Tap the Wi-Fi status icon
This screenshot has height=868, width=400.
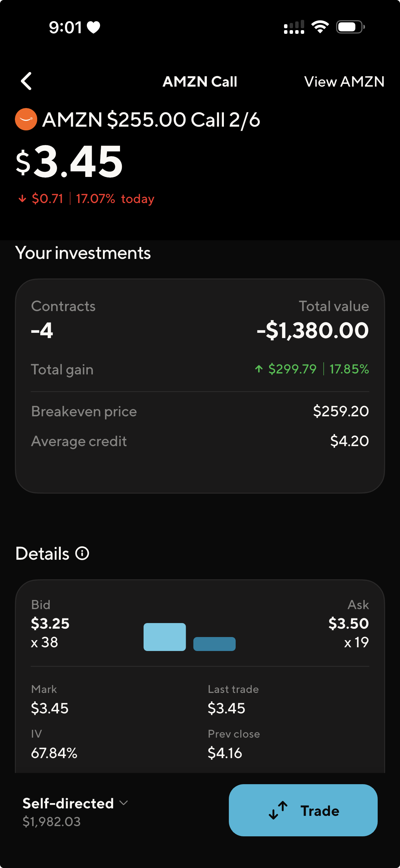tap(320, 27)
